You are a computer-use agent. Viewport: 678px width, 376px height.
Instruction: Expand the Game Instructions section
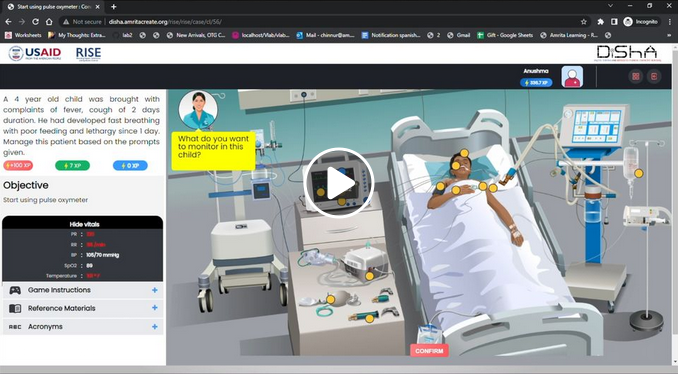tap(83, 290)
